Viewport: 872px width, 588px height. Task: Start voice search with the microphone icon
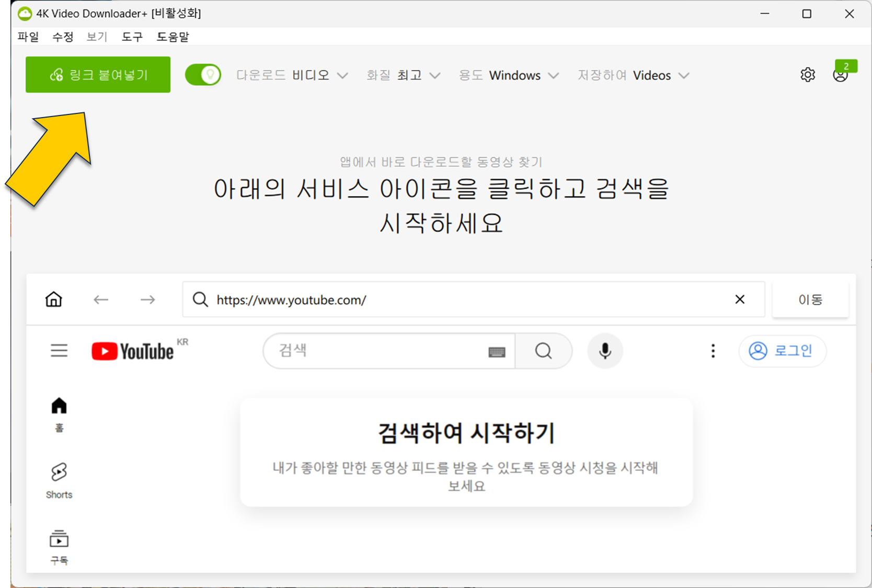605,351
